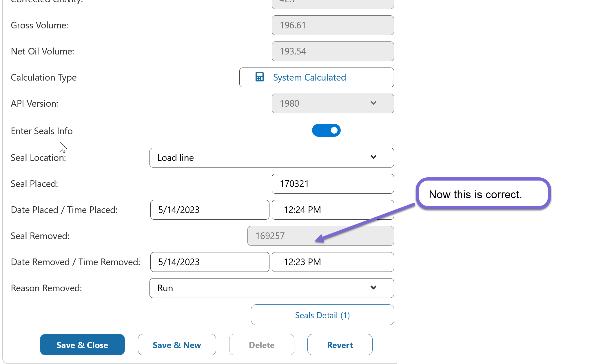Expand the Seal Location dropdown

(271, 158)
